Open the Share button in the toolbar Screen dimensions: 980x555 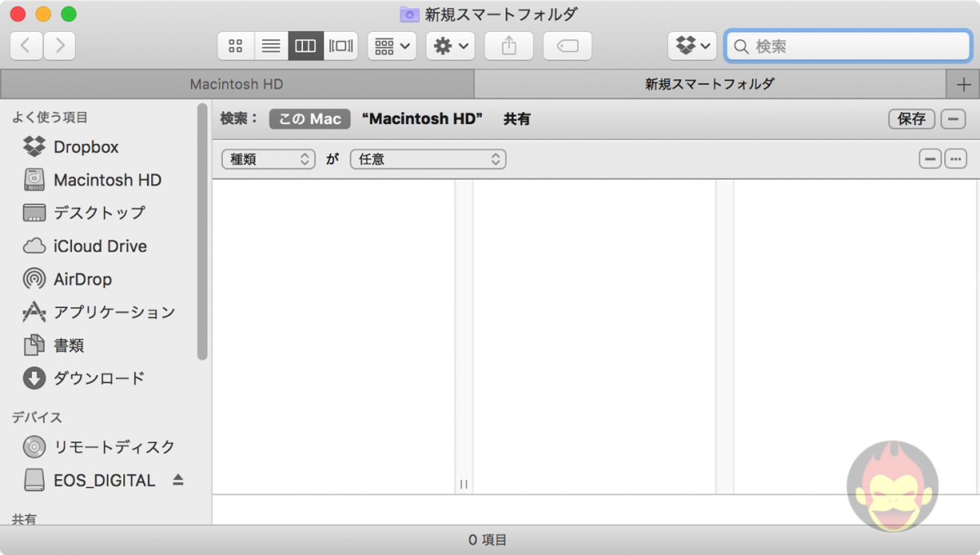coord(509,46)
